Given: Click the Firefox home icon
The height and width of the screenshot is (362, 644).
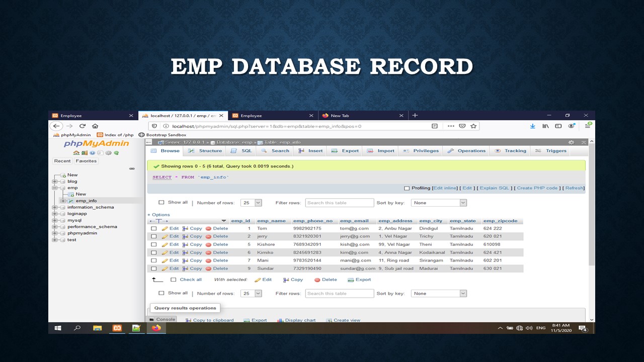Looking at the screenshot, I should 95,126.
